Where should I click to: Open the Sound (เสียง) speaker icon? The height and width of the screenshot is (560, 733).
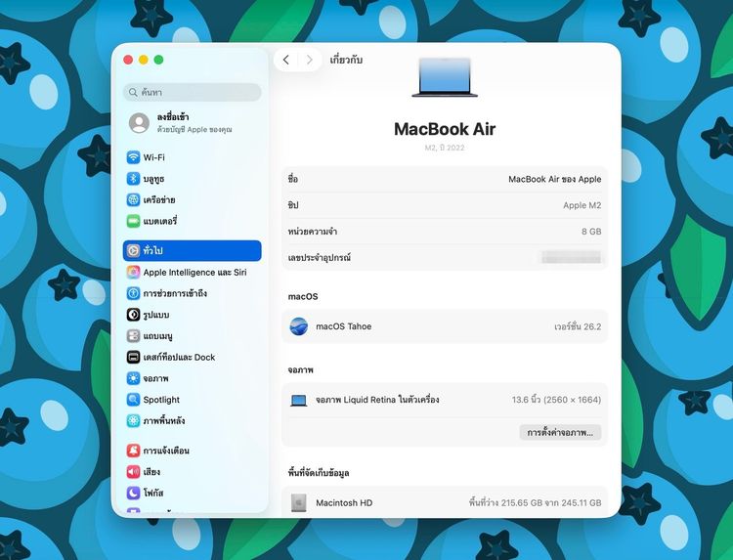[x=133, y=472]
